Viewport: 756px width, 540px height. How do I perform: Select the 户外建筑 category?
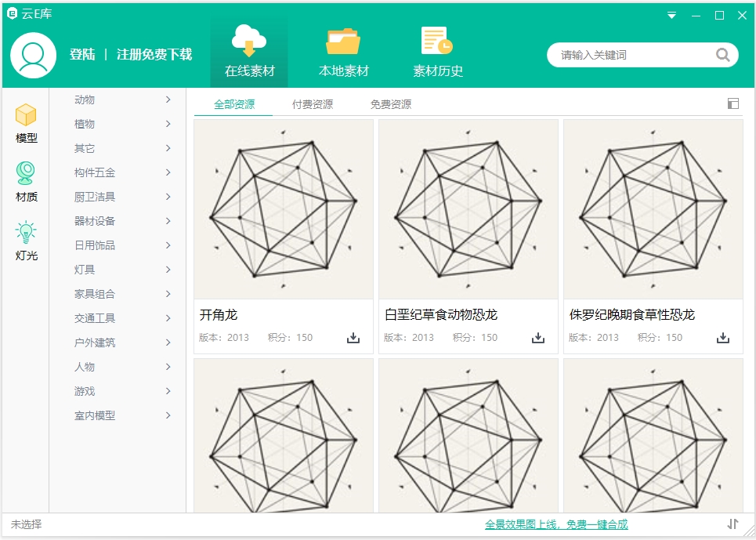click(118, 342)
